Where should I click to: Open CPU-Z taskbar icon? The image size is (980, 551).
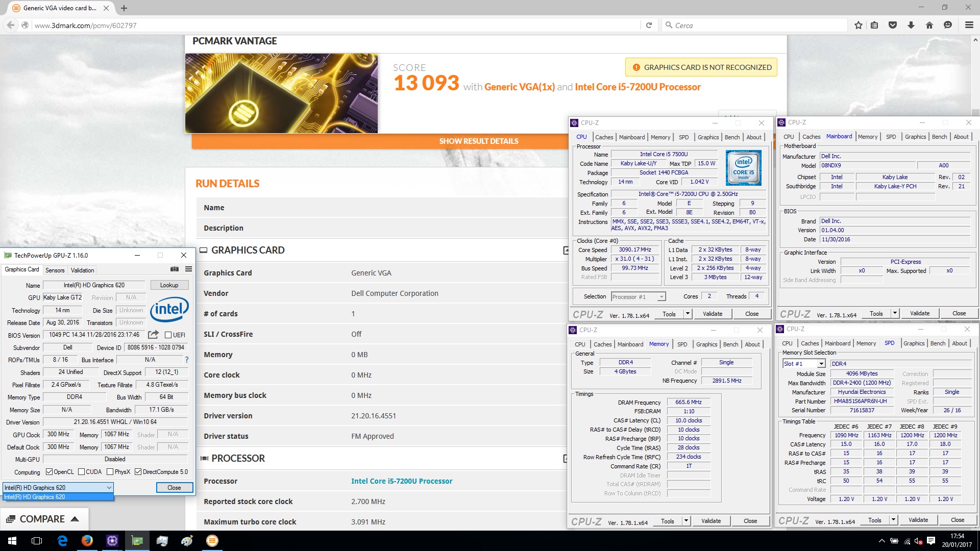(112, 541)
